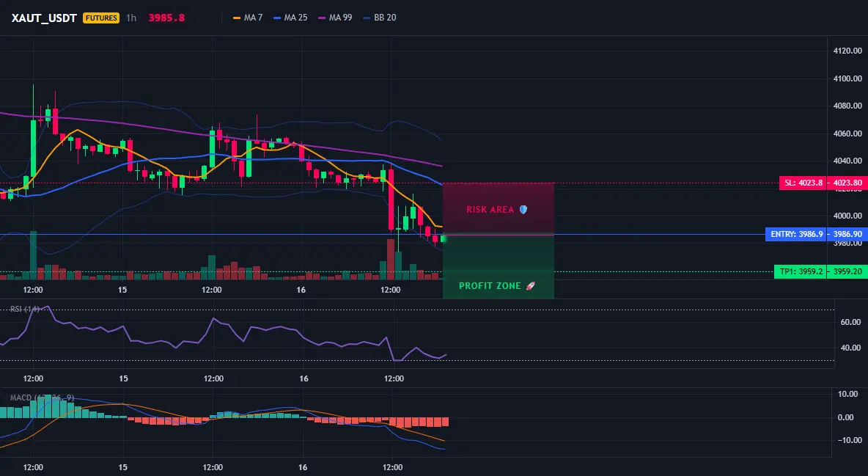The width and height of the screenshot is (868, 476).
Task: Click the red 3985.8 price value
Action: [x=166, y=18]
